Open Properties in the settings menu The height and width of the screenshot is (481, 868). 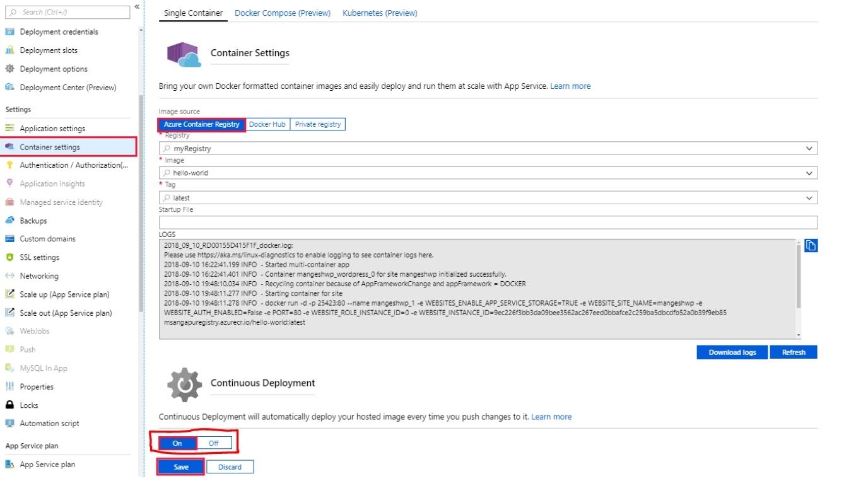37,387
